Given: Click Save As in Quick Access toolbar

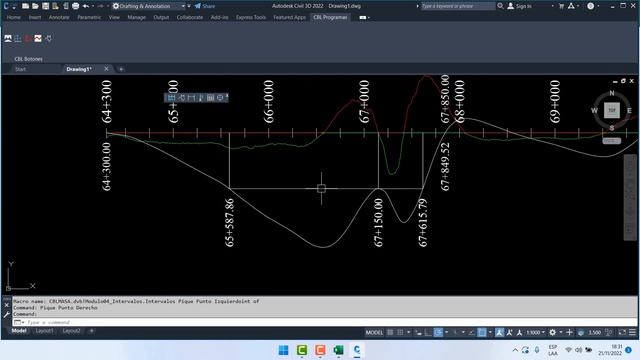Looking at the screenshot, I should point(55,6).
